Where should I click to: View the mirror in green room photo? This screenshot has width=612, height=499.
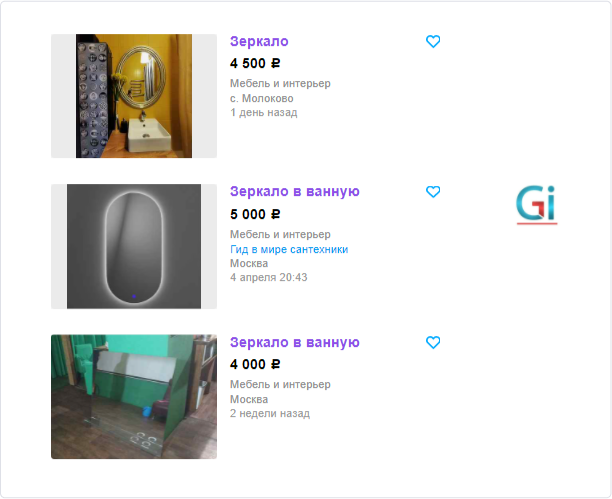(x=134, y=397)
